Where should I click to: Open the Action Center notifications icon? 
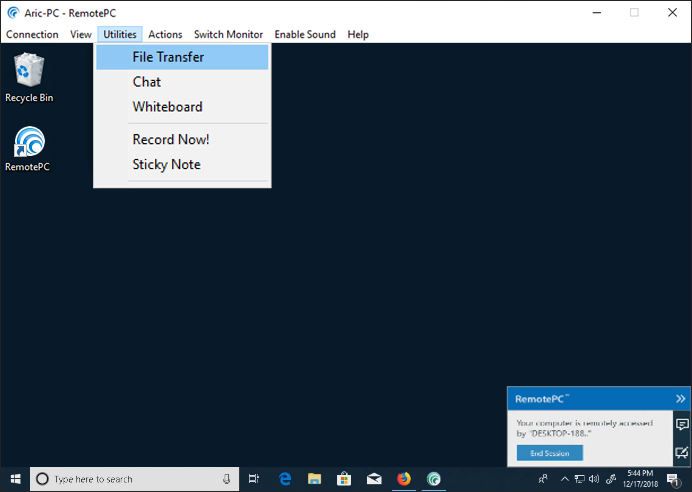pos(673,479)
